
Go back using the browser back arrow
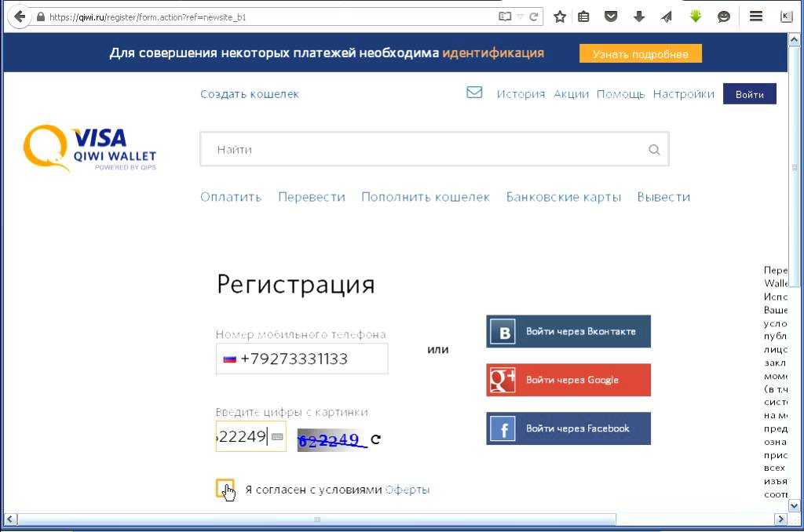click(x=19, y=16)
